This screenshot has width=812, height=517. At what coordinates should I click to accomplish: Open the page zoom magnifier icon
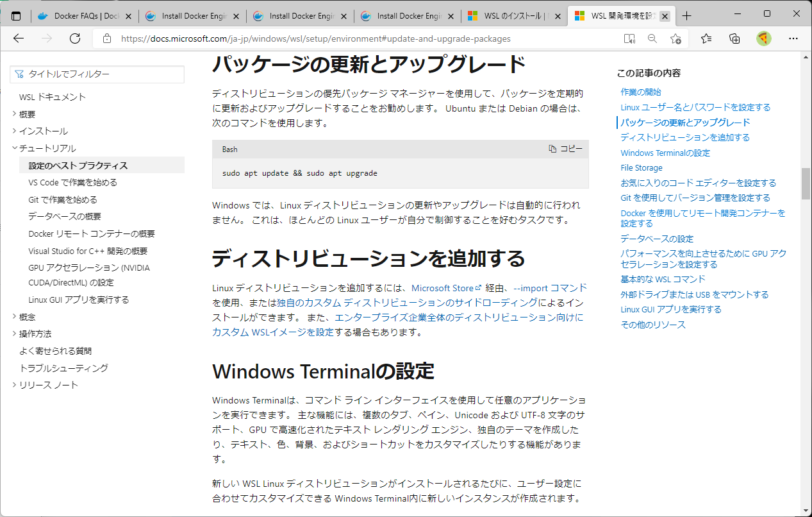pos(652,38)
